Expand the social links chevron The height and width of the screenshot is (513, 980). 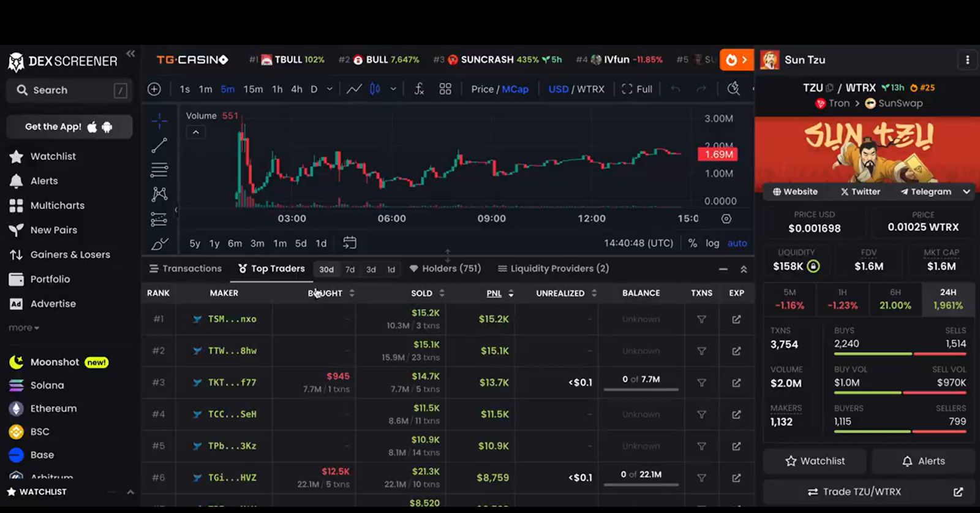point(967,191)
